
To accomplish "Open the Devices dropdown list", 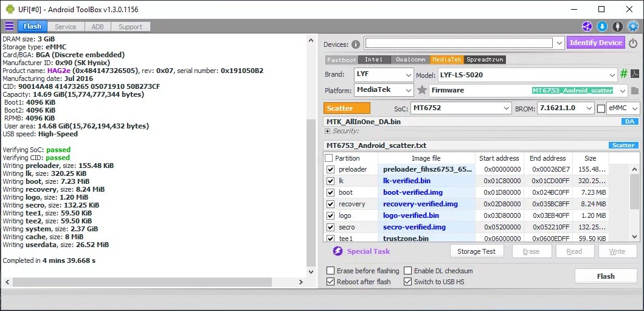I will pyautogui.click(x=559, y=43).
